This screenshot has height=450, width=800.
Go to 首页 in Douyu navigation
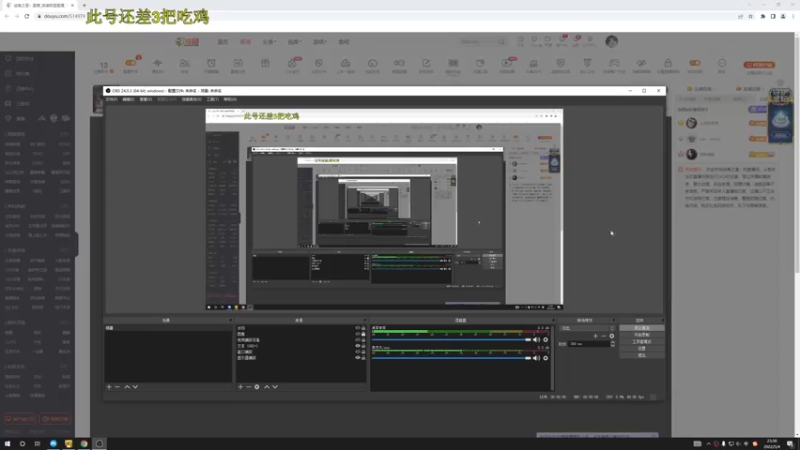pos(223,42)
